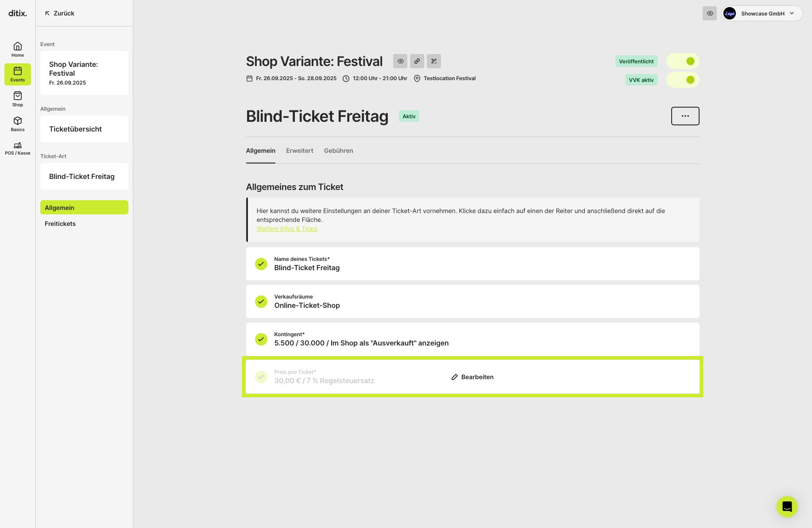Open the chat support bubble
The height and width of the screenshot is (528, 812).
787,506
